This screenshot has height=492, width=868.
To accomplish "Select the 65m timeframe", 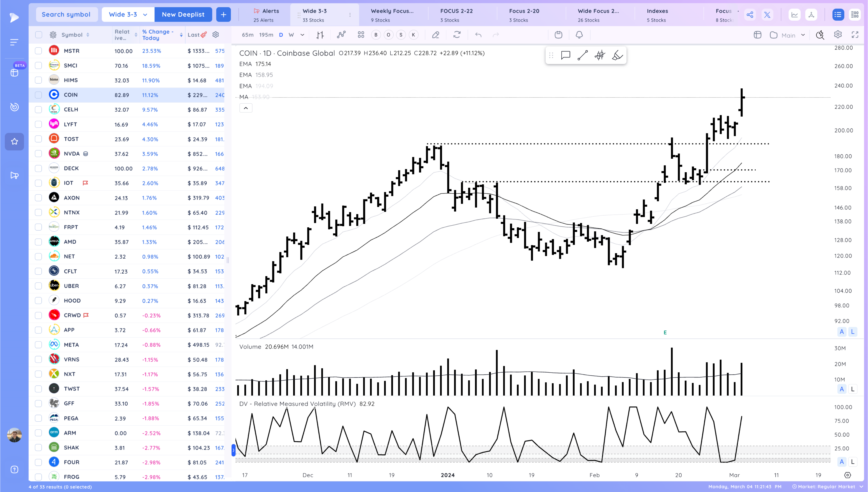I will pyautogui.click(x=247, y=35).
